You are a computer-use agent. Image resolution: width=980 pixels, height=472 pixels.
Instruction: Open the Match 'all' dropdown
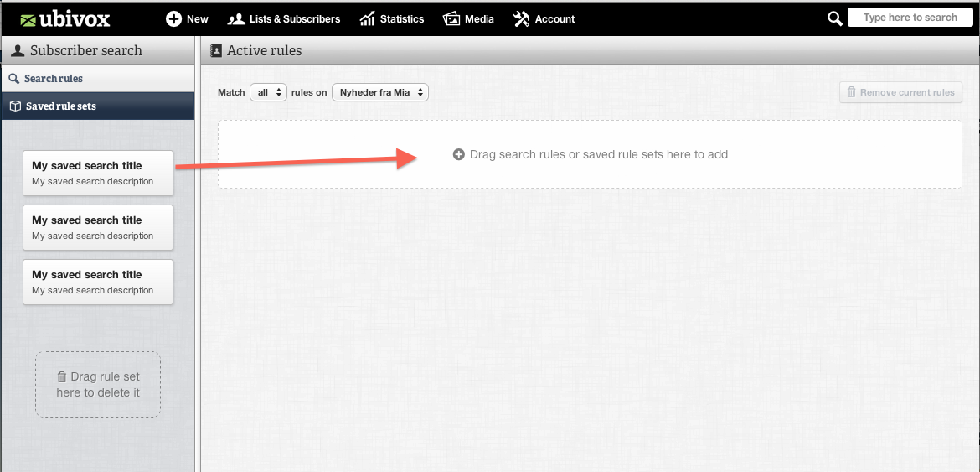click(x=269, y=92)
